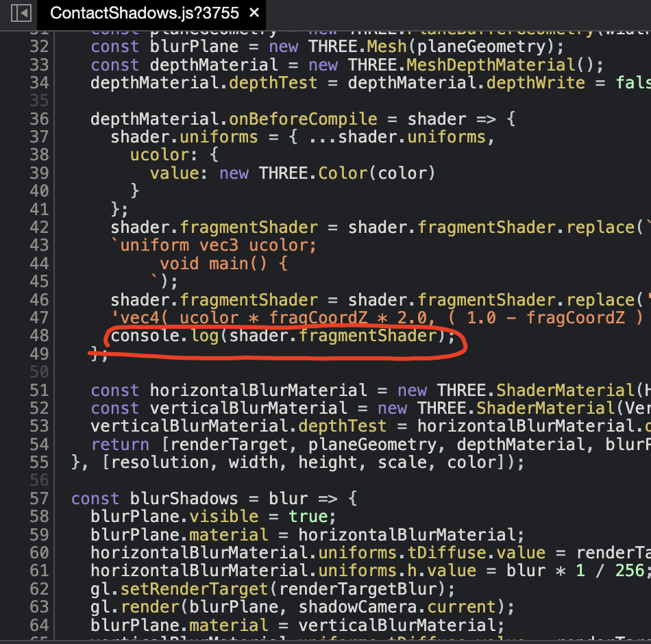The image size is (651, 644).
Task: Toggle the file navigator sidebar icon
Action: [x=21, y=13]
